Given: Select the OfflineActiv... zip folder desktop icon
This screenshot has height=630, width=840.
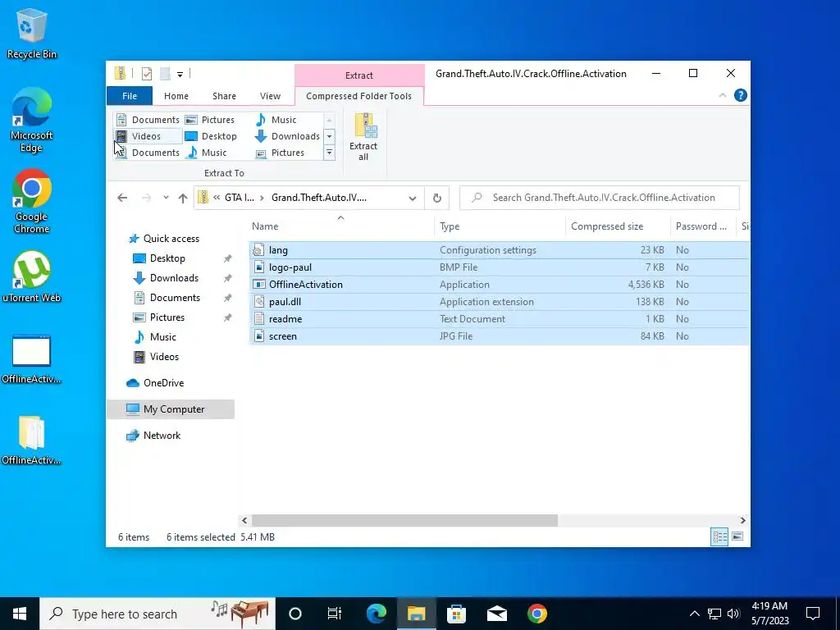Looking at the screenshot, I should pos(32,441).
